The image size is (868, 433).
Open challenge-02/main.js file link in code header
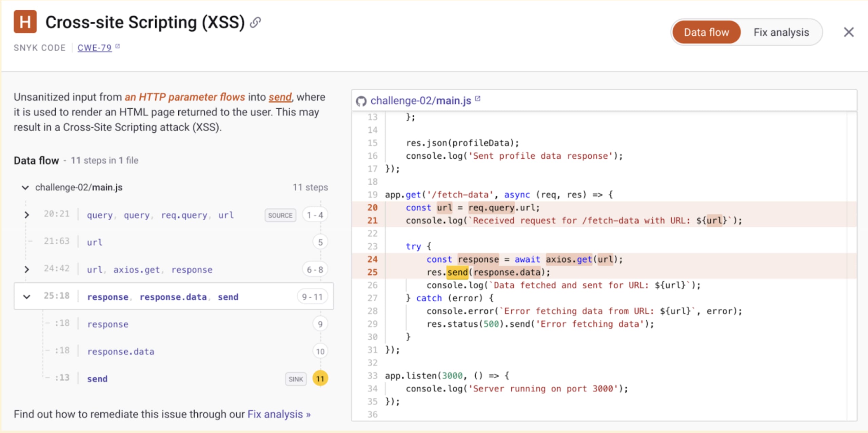coord(420,101)
